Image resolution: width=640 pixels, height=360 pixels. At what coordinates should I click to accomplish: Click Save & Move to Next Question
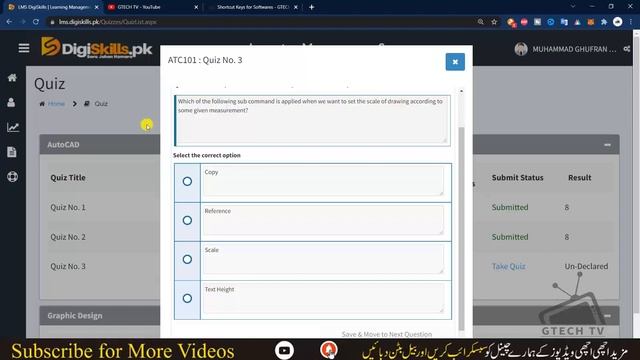pyautogui.click(x=387, y=334)
